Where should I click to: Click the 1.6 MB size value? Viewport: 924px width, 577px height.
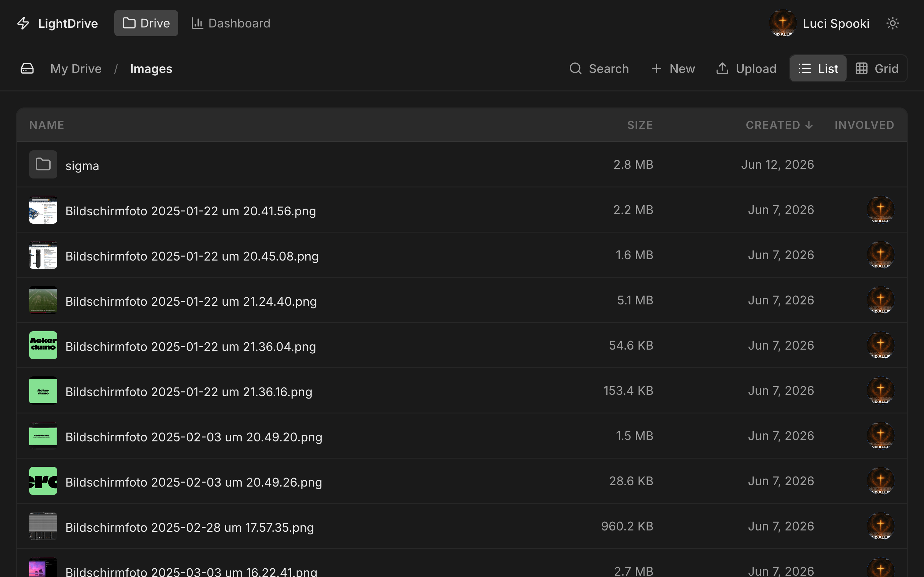[634, 255]
